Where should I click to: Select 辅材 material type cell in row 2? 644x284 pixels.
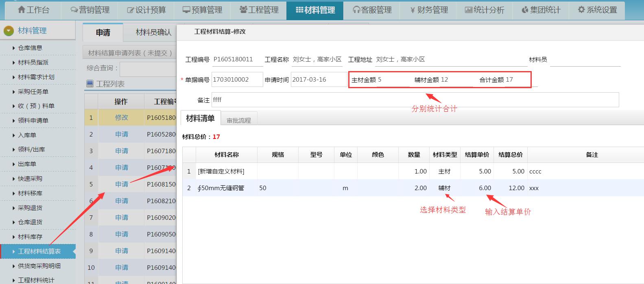tap(444, 188)
